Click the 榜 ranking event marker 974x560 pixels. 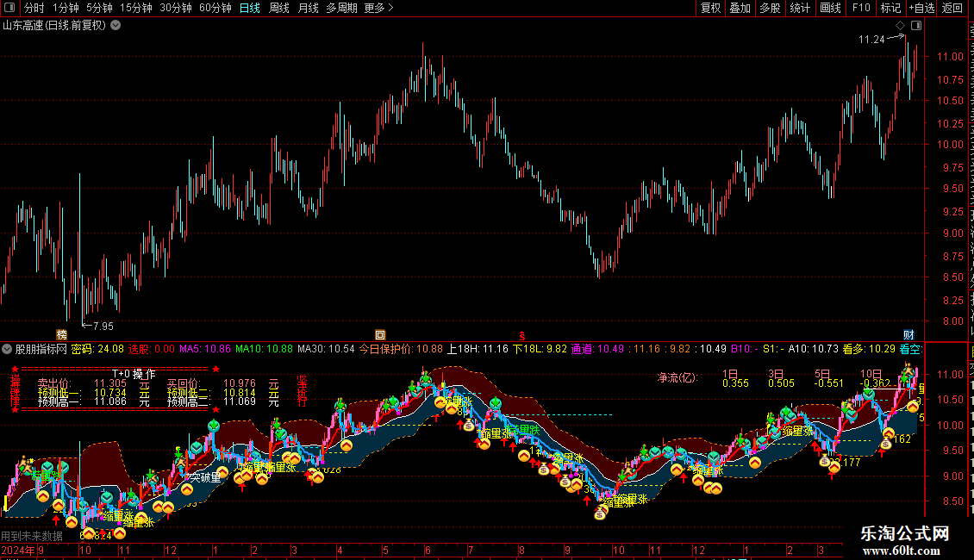click(61, 334)
